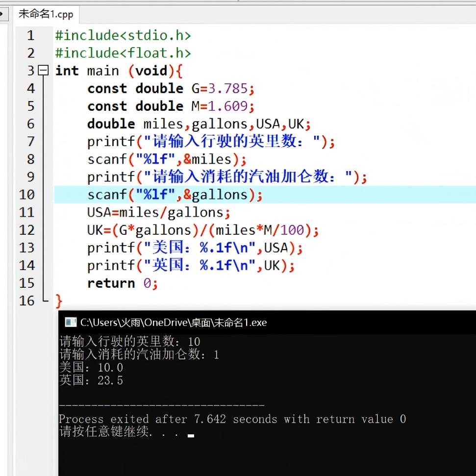Click console output 英国: 23.5

[x=91, y=380]
